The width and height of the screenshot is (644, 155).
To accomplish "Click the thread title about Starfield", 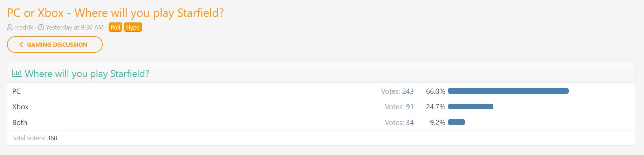I will point(115,13).
